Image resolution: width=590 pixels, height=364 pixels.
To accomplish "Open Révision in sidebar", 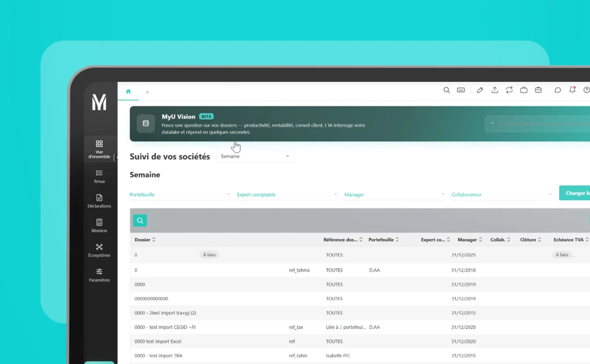I will point(99,226).
